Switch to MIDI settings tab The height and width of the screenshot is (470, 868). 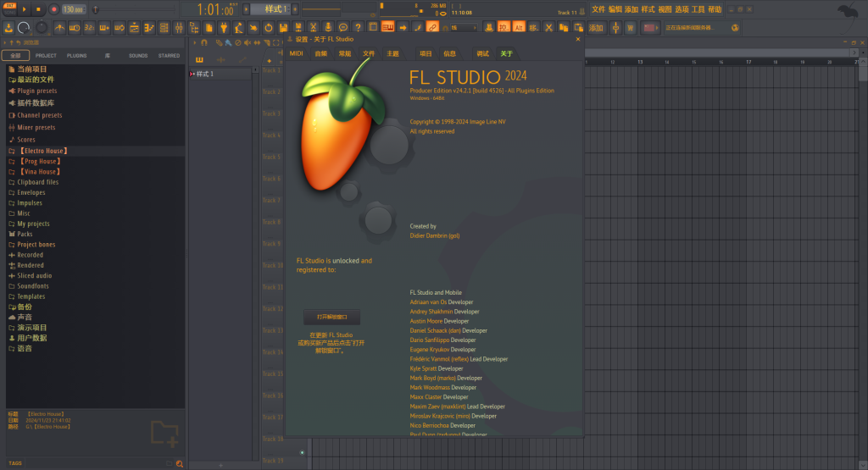[296, 53]
